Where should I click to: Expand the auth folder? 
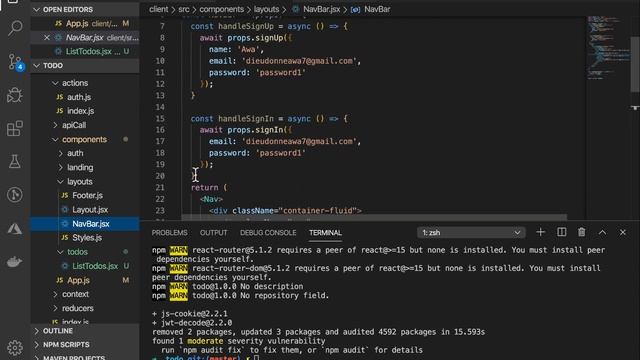[x=85, y=153]
